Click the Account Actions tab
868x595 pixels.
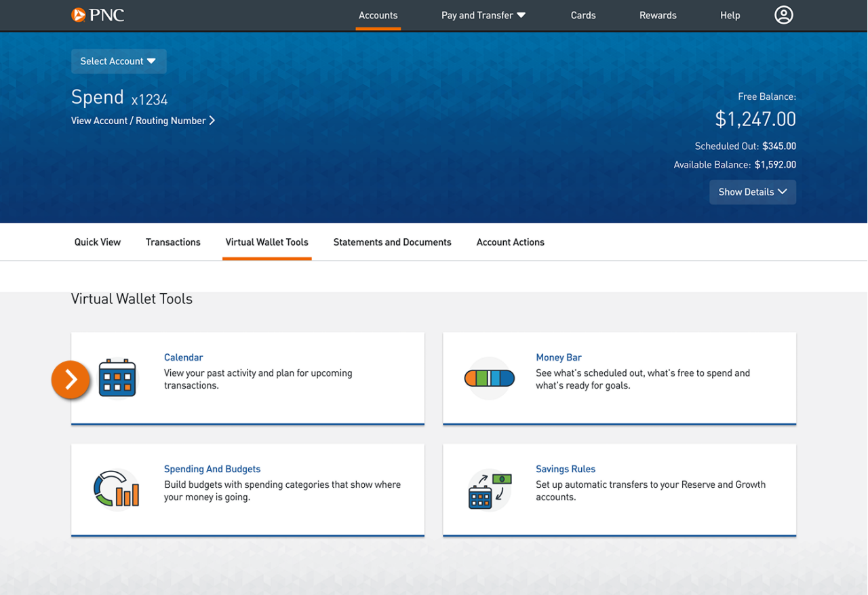tap(510, 242)
